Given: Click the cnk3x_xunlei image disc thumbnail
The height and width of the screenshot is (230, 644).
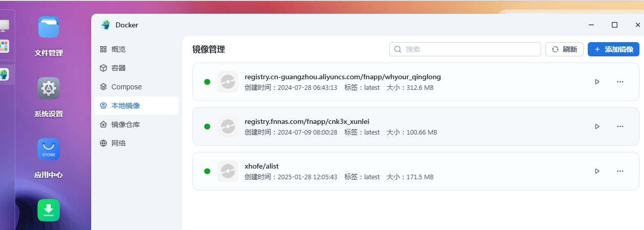Looking at the screenshot, I should pyautogui.click(x=228, y=126).
